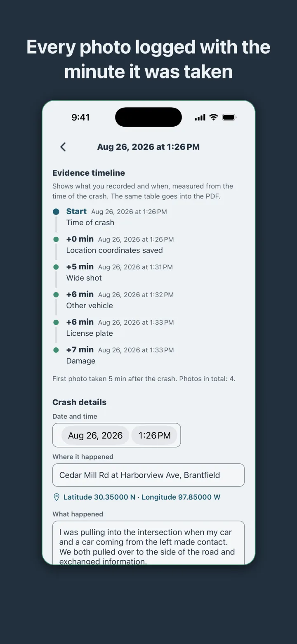The image size is (297, 644).
Task: Select the Other vehicle timeline dot
Action: 56,295
